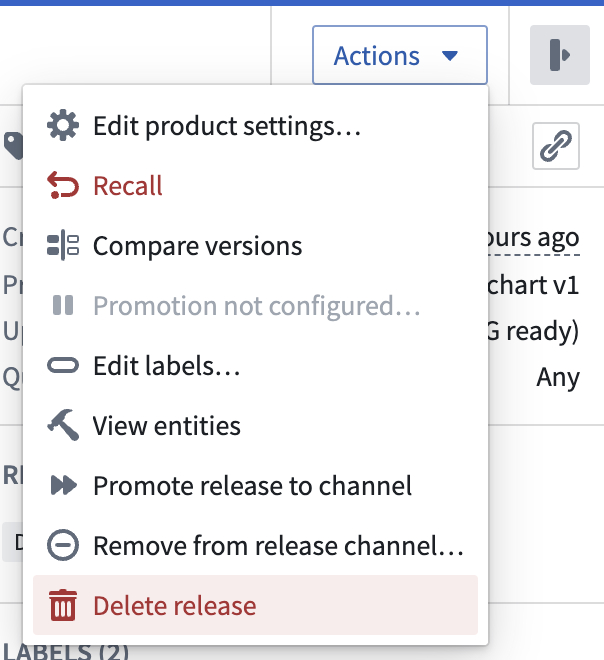Copy link using the chain icon button
The height and width of the screenshot is (660, 604).
coord(556,146)
